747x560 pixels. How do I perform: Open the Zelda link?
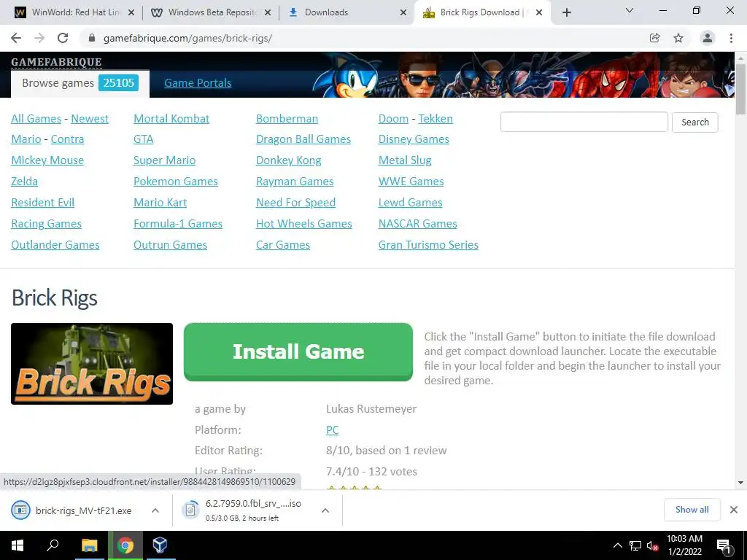24,182
